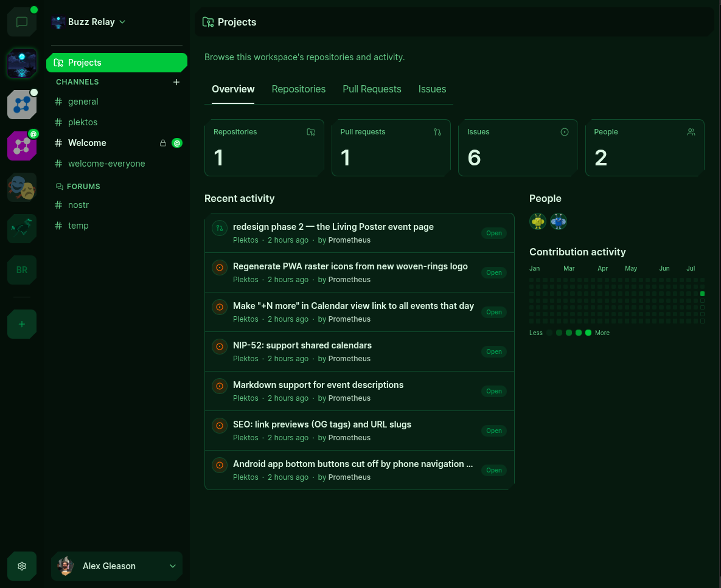Click the Jul month label in contribution graph
This screenshot has width=721, height=588.
691,268
